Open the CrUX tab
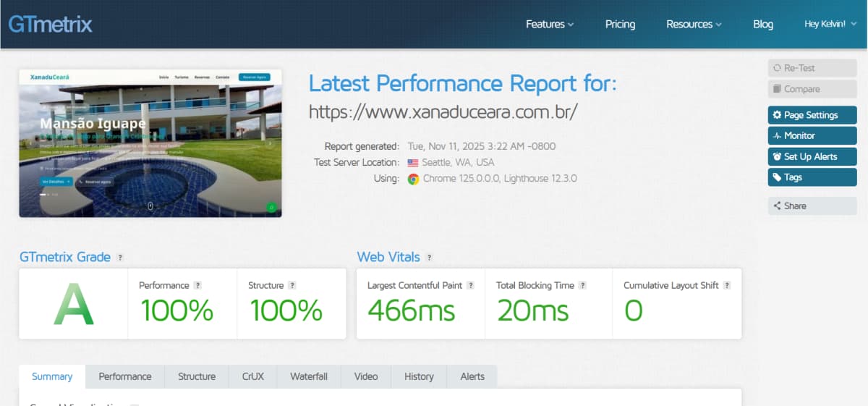868x406 pixels. click(253, 376)
